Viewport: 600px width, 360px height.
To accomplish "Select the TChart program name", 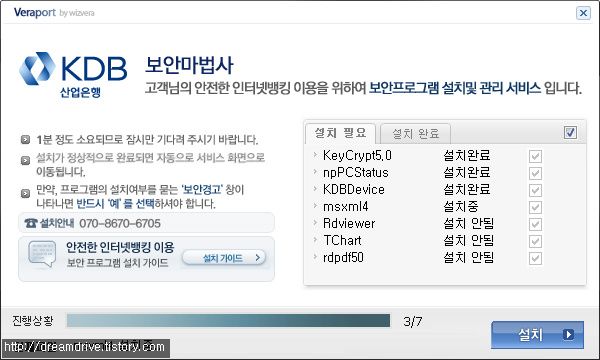I will point(342,240).
